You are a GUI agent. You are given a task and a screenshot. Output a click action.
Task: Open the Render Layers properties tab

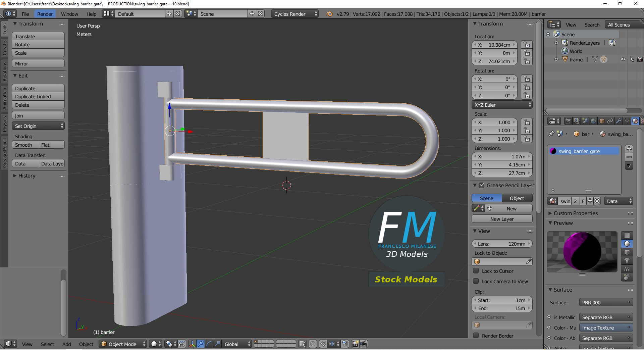coord(577,121)
